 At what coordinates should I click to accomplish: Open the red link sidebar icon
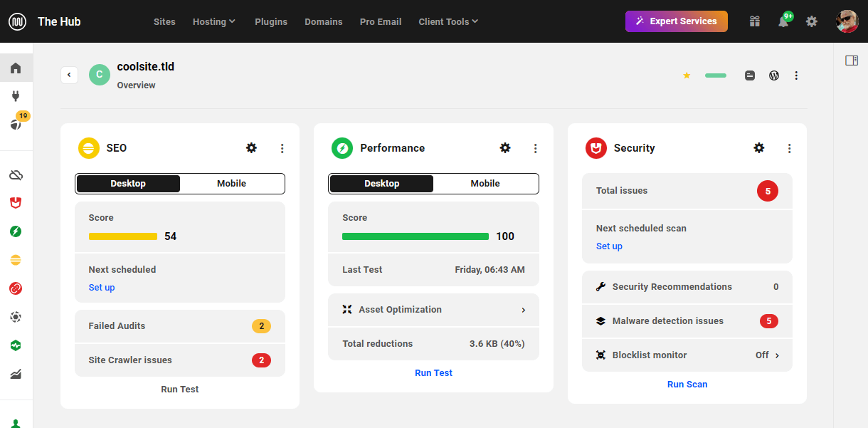tap(16, 288)
